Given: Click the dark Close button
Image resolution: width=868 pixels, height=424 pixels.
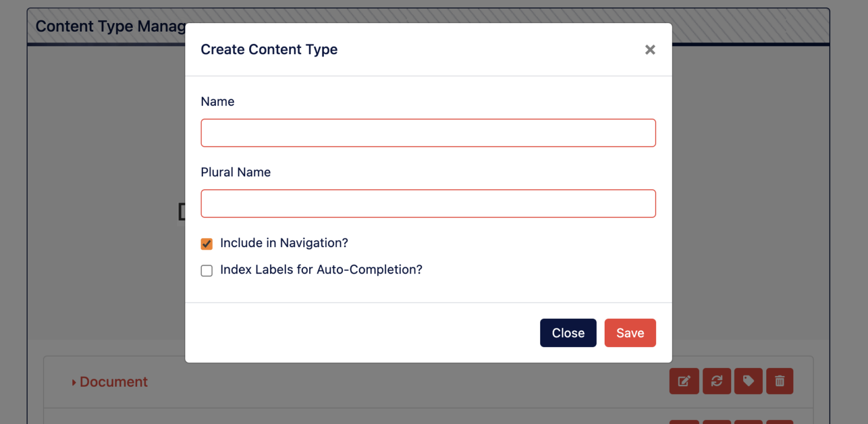Looking at the screenshot, I should (568, 333).
